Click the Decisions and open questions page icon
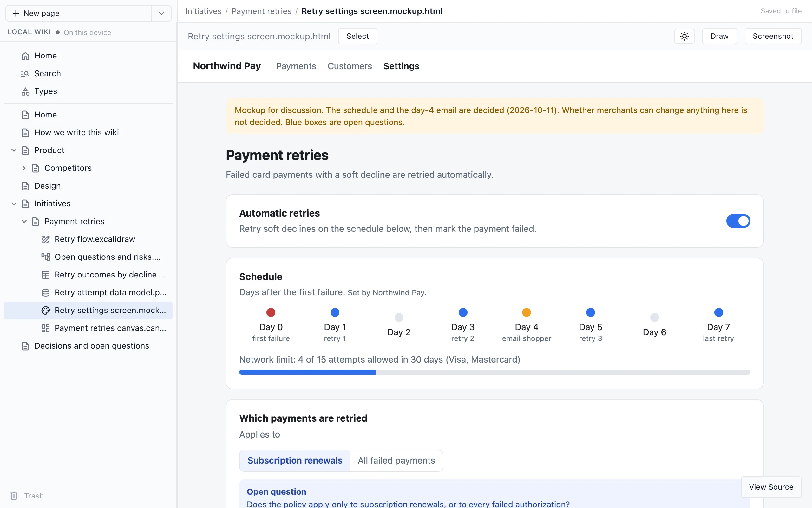This screenshot has height=508, width=812. 25,346
